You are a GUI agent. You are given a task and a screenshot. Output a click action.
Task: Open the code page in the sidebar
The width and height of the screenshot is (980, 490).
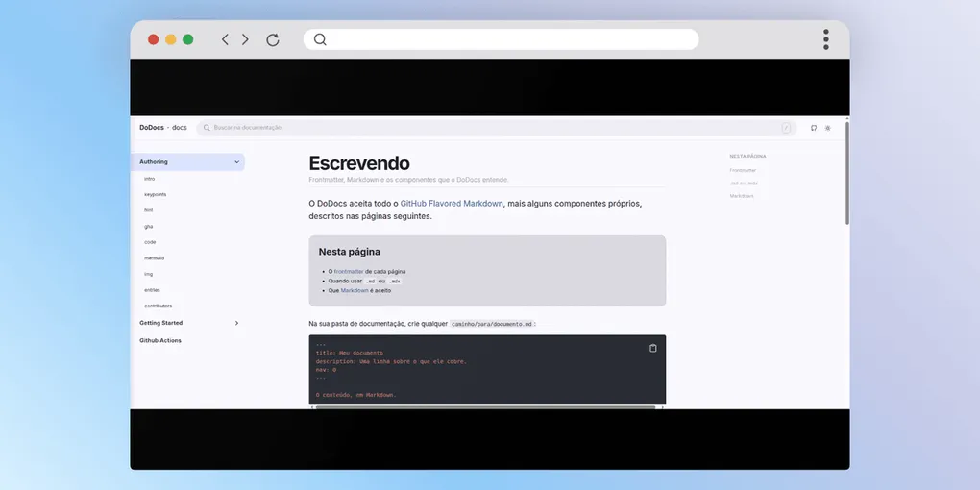(x=150, y=242)
